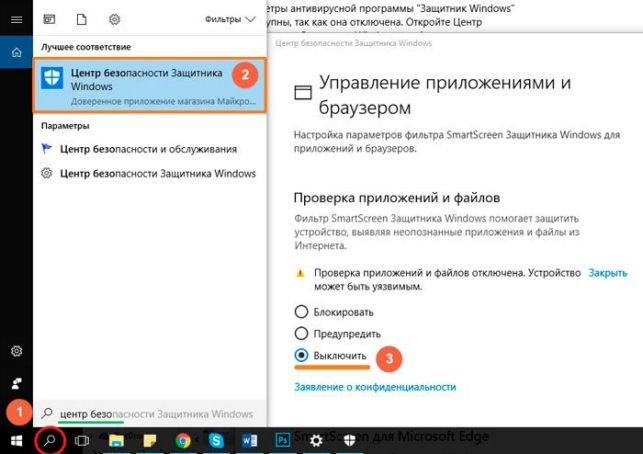Launch File Explorer from taskbar
643x454 pixels.
116,441
